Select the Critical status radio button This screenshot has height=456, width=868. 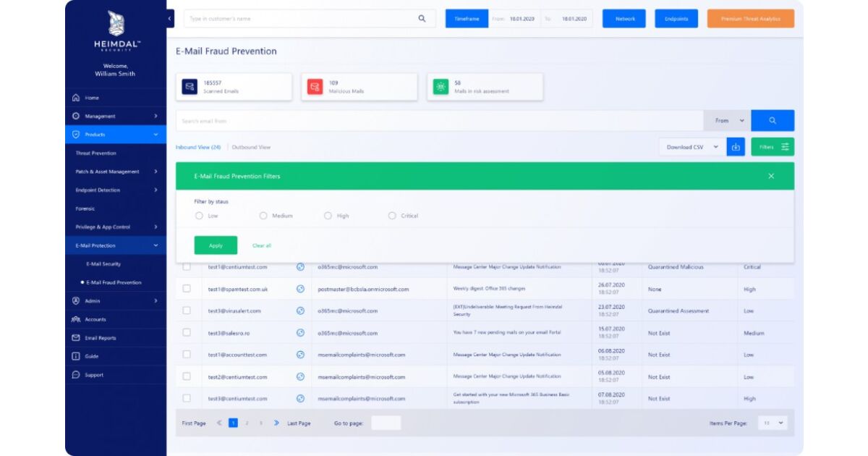click(x=392, y=216)
